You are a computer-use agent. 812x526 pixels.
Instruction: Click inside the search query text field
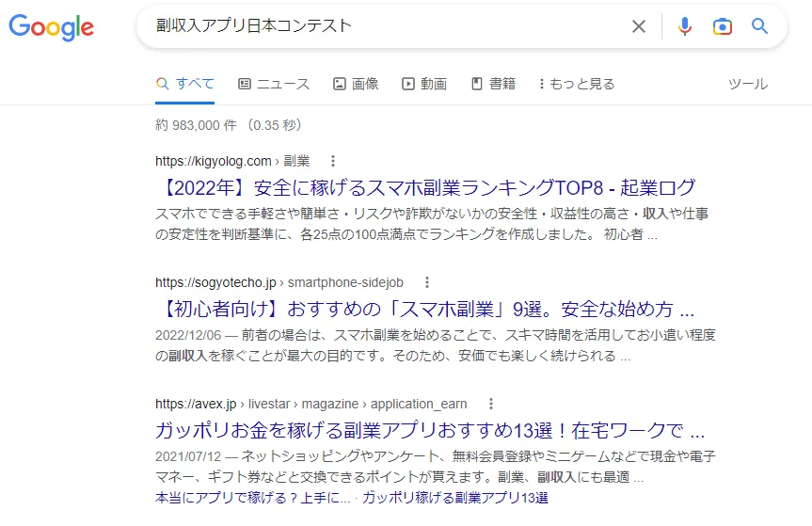(x=376, y=26)
